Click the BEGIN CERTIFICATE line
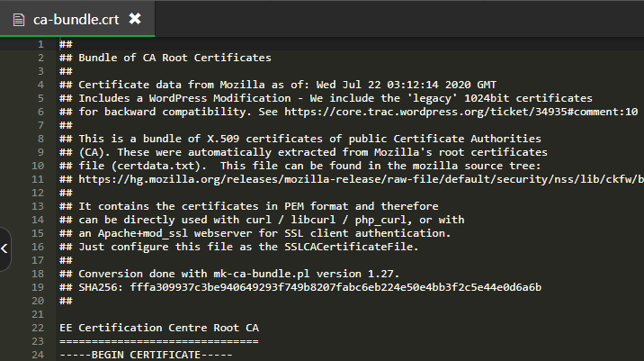Viewport: 644px width, 361px height. point(146,355)
